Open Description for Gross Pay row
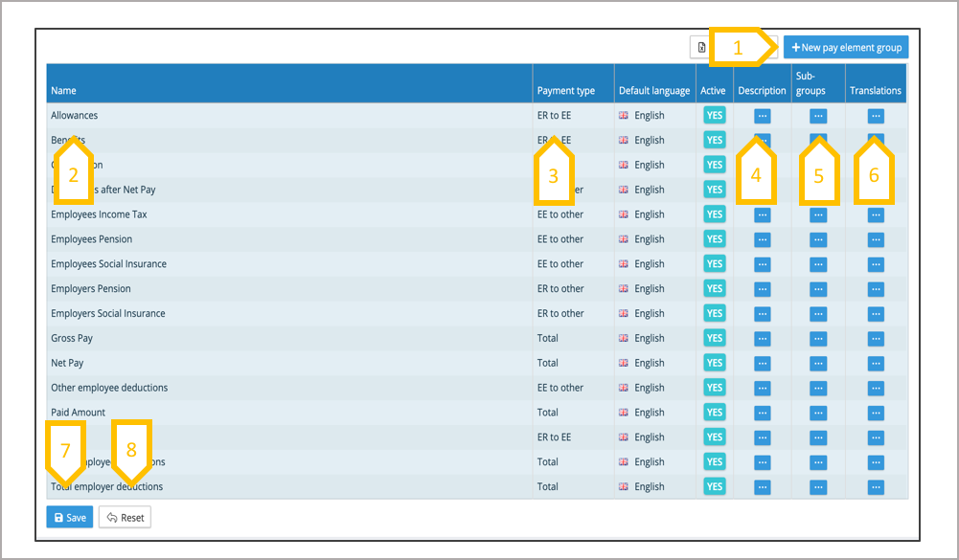 [x=762, y=339]
